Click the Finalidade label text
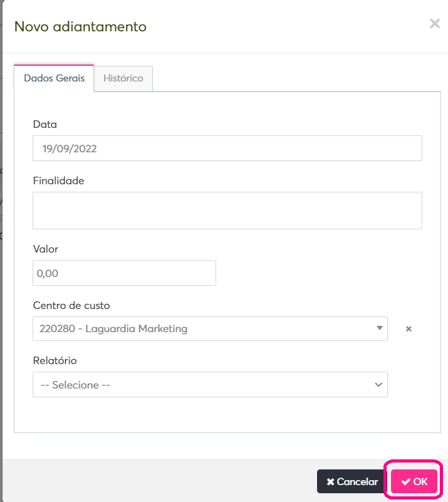448x502 pixels. [58, 180]
